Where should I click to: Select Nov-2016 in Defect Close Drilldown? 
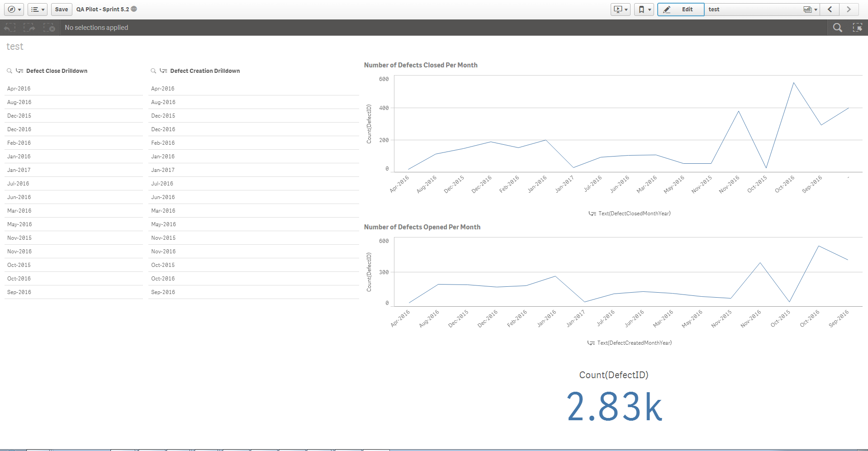pos(74,252)
